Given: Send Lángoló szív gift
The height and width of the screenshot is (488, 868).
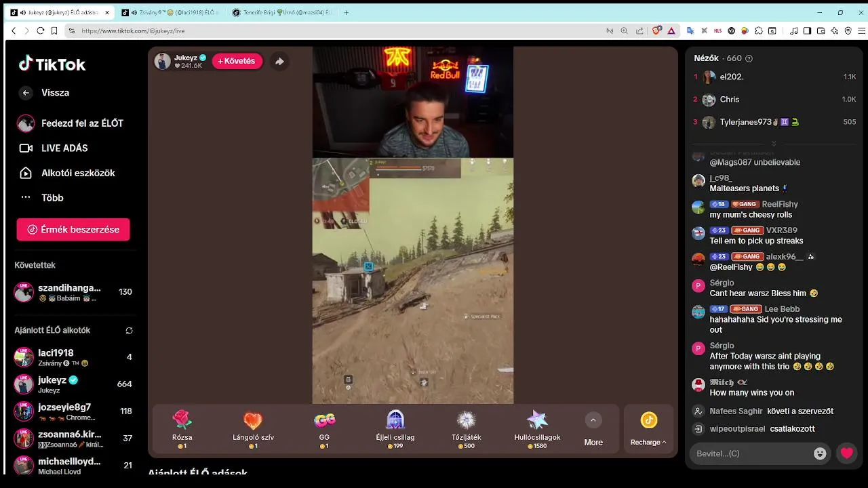Looking at the screenshot, I should pos(253,429).
